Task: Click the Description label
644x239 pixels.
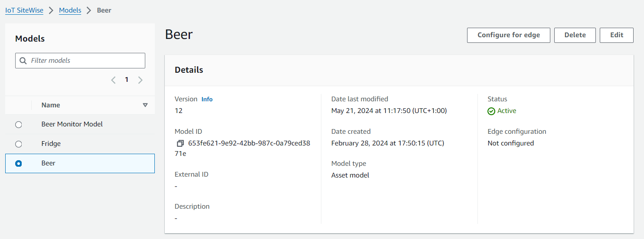Action: (x=192, y=207)
